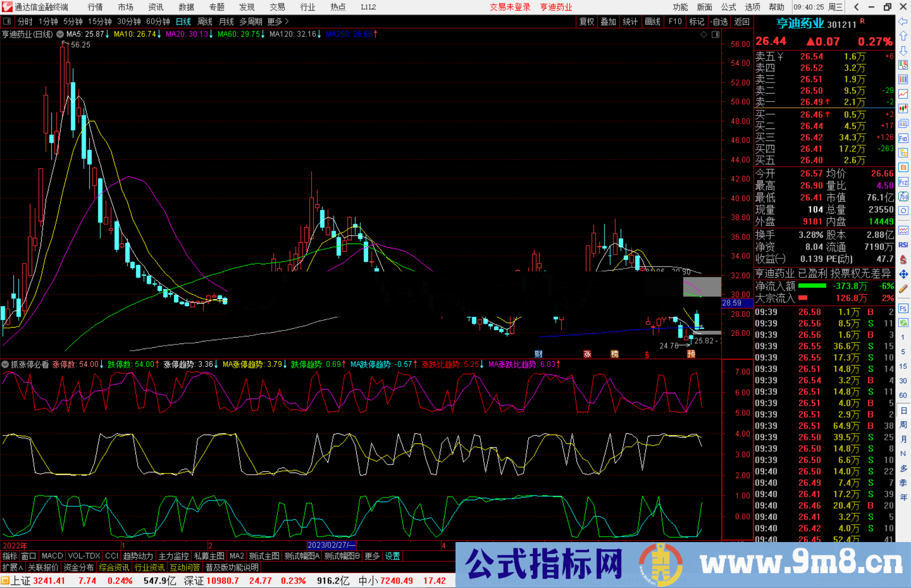Collapse the 亨迪药业(日线) main chart via its circle toggle
The height and width of the screenshot is (588, 911).
(x=60, y=34)
